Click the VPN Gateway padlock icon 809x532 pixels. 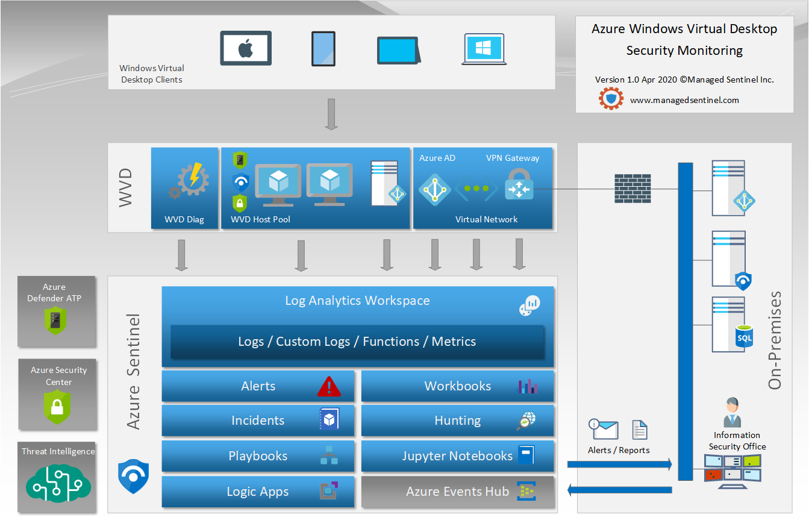(x=519, y=184)
